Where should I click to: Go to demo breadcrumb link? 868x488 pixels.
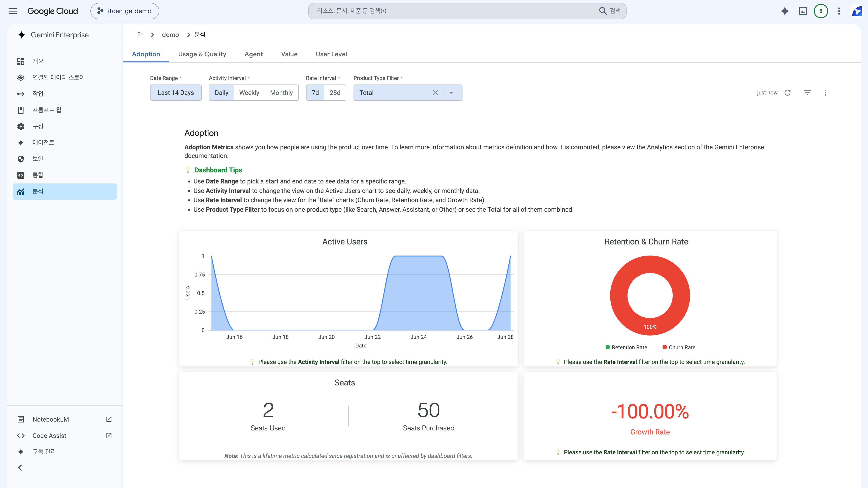(170, 35)
